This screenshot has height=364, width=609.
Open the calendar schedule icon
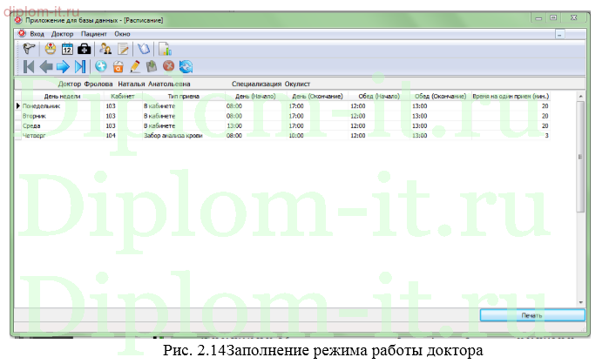tap(67, 49)
